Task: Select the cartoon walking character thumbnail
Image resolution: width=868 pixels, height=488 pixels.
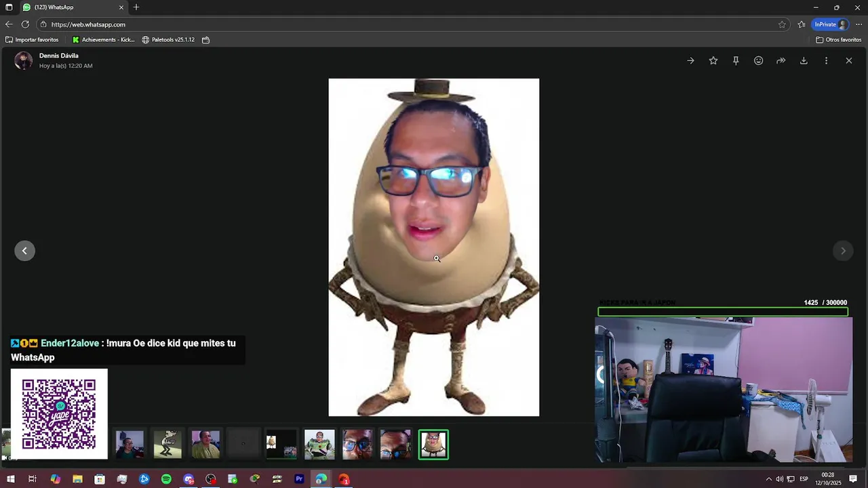Action: coord(167,445)
